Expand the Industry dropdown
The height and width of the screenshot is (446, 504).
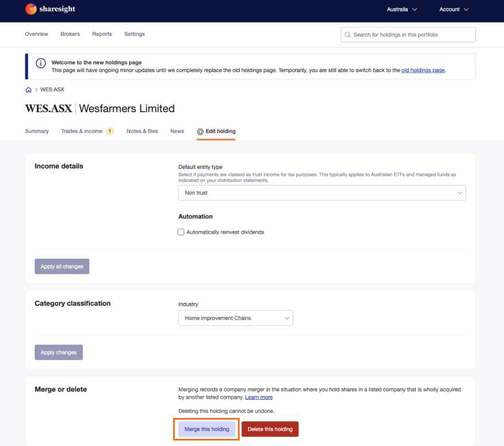coord(236,318)
